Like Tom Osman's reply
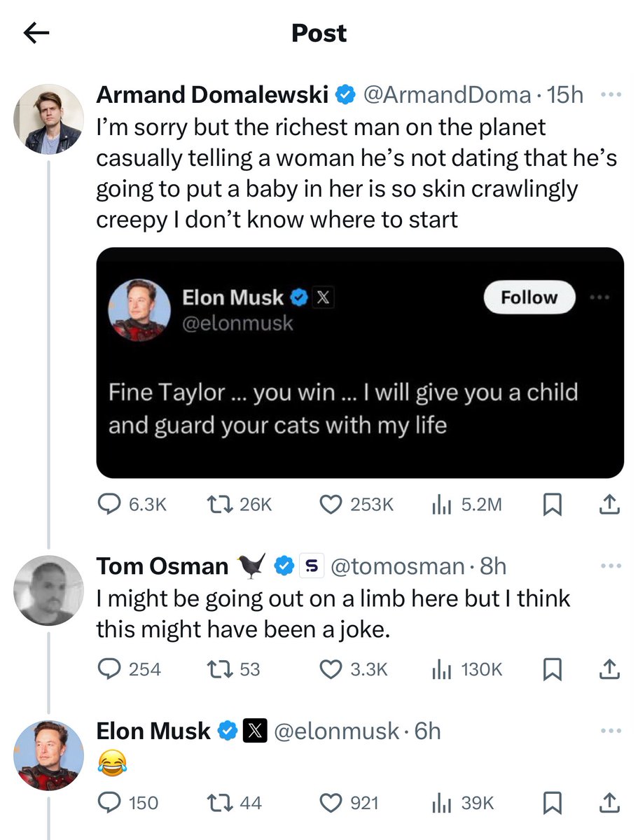 click(329, 669)
